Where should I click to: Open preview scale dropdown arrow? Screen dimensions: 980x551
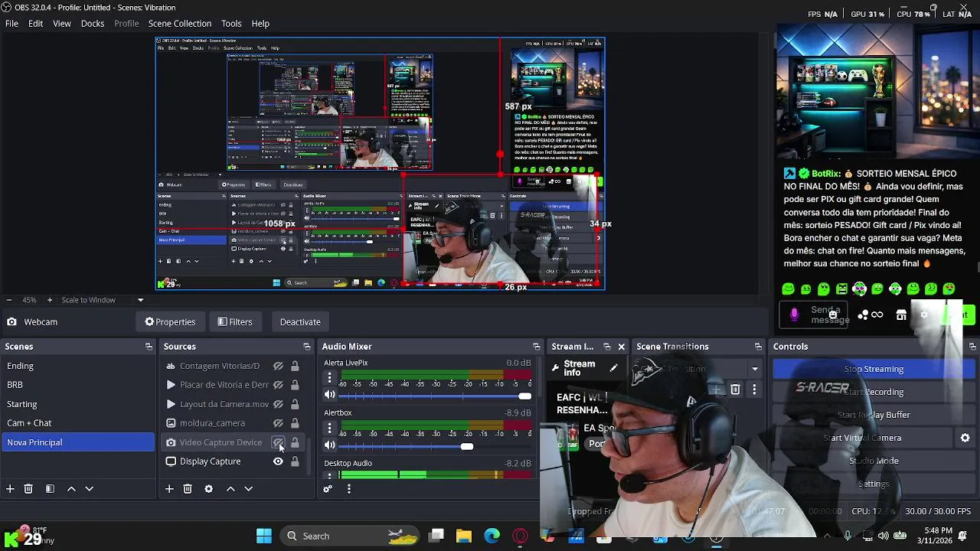140,300
